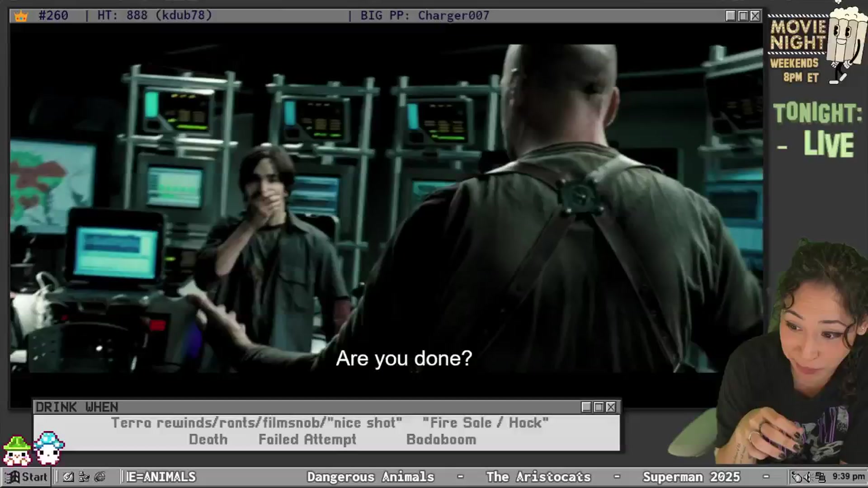Image resolution: width=868 pixels, height=488 pixels.
Task: Select the IE=ANIMALS taskbar item
Action: click(161, 477)
